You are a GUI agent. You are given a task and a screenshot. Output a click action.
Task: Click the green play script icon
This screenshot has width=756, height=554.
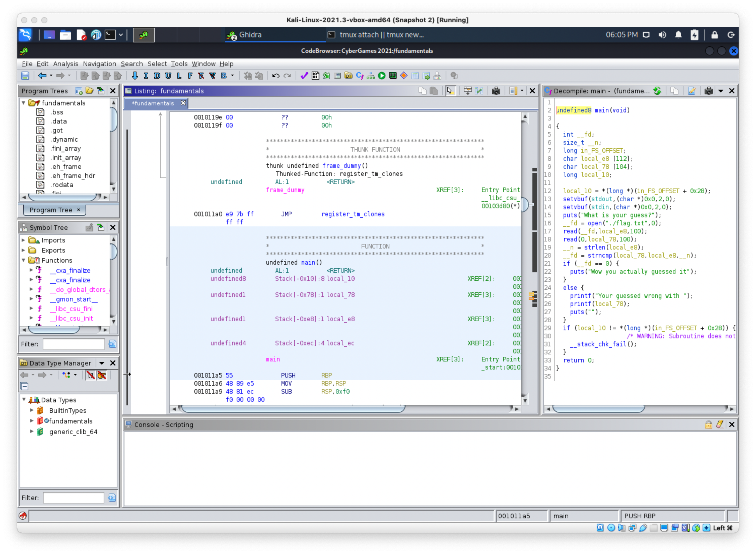[x=382, y=76]
